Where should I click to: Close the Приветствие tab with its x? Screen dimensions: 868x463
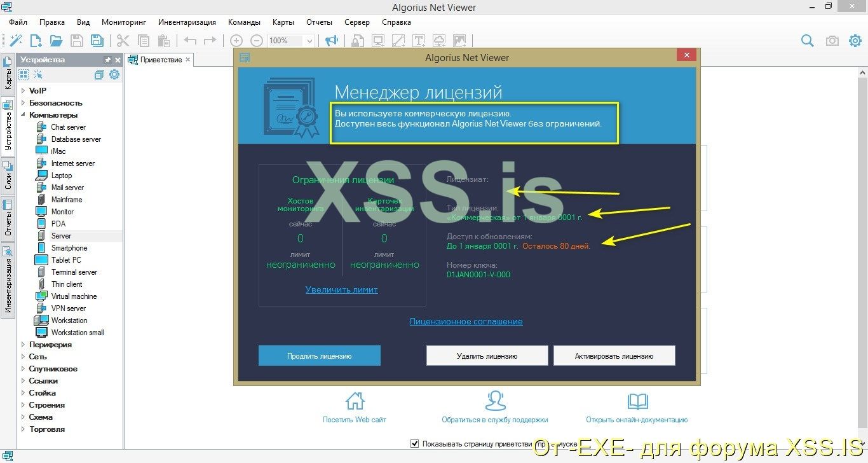pos(187,60)
